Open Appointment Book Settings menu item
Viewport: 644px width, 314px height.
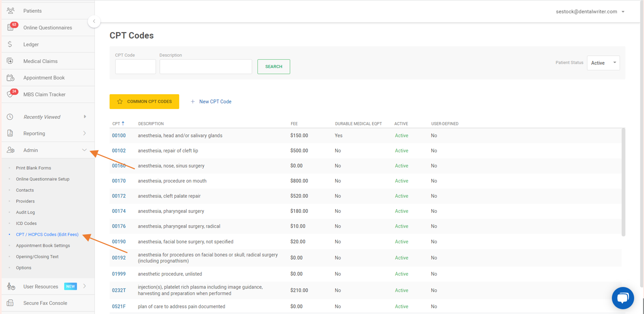[43, 246]
